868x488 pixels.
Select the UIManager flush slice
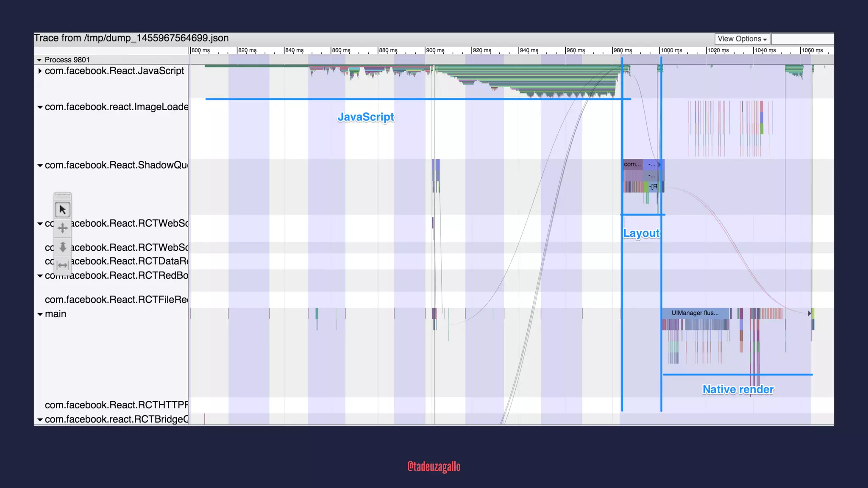695,313
